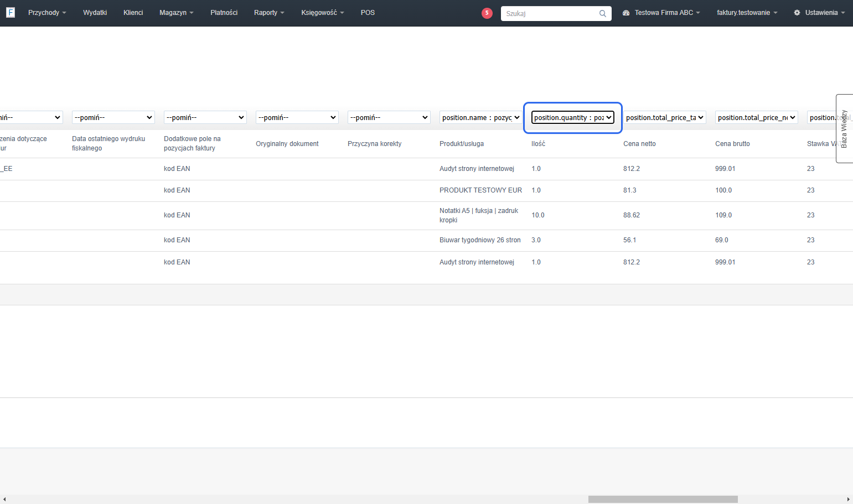Open the Baza Wiedzy side tab
Viewport: 853px width, 504px height.
pyautogui.click(x=844, y=128)
